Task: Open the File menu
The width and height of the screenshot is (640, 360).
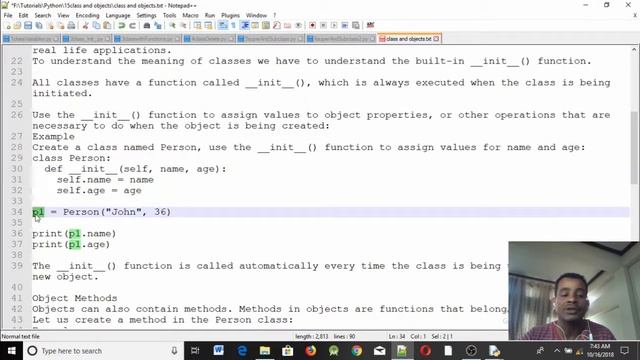Action: [8, 16]
